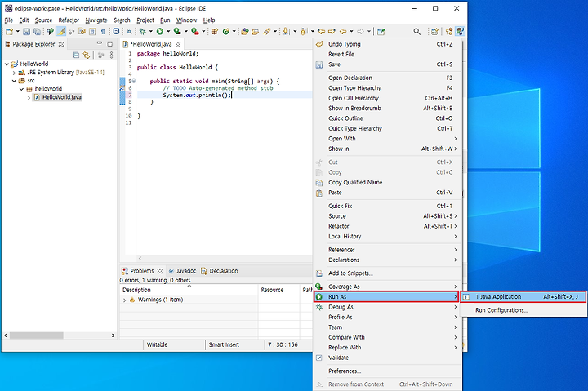Toggle Link with Editor in Package Explorer

(x=87, y=56)
